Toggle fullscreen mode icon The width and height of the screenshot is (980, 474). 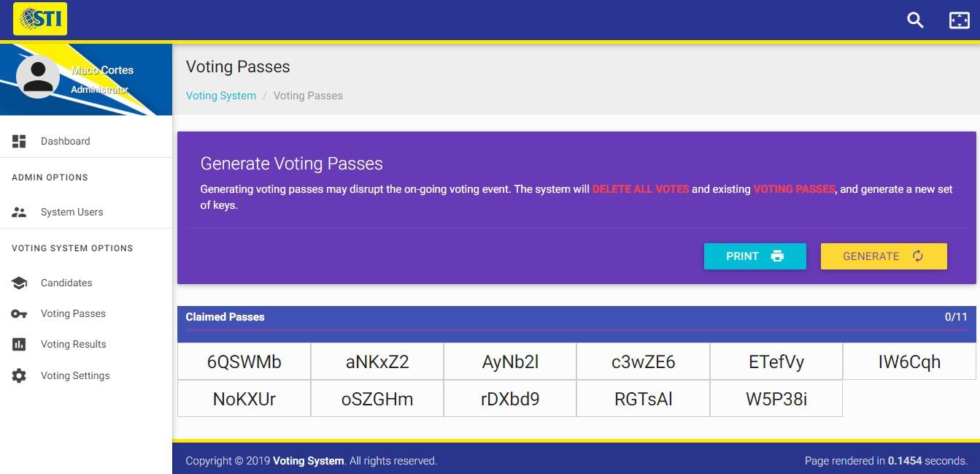(x=959, y=20)
